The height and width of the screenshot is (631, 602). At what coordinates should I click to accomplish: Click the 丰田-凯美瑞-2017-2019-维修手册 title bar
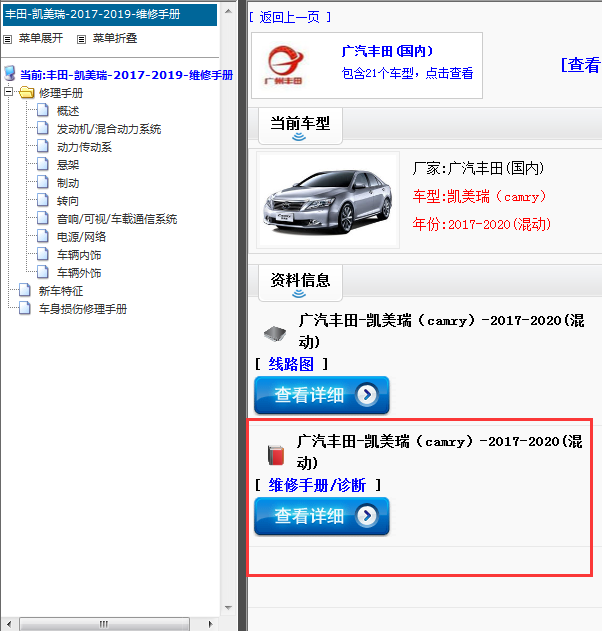pyautogui.click(x=110, y=14)
